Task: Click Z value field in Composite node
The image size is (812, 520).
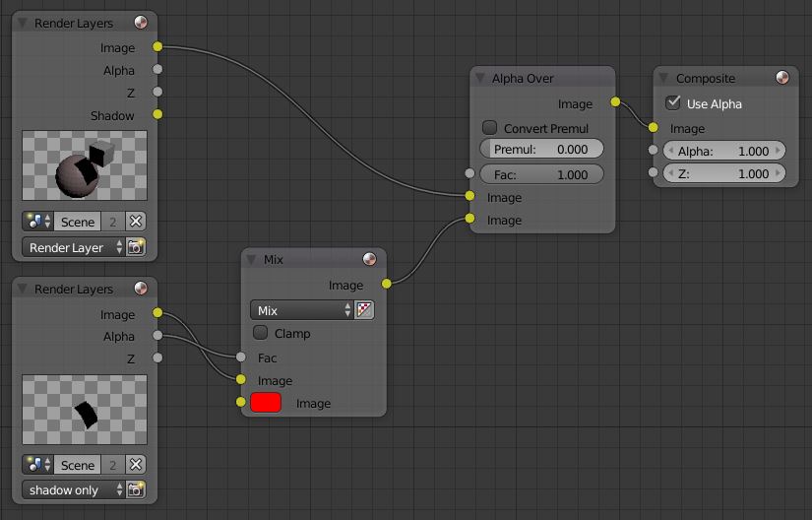Action: pos(724,173)
